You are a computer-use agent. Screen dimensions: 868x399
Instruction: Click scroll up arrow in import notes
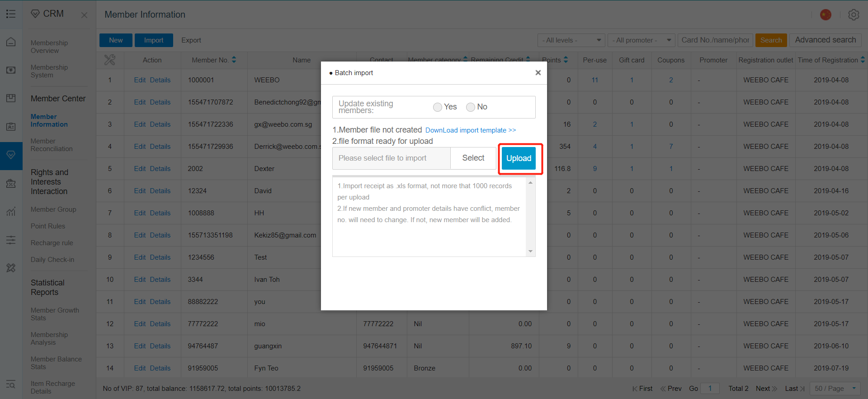(531, 182)
